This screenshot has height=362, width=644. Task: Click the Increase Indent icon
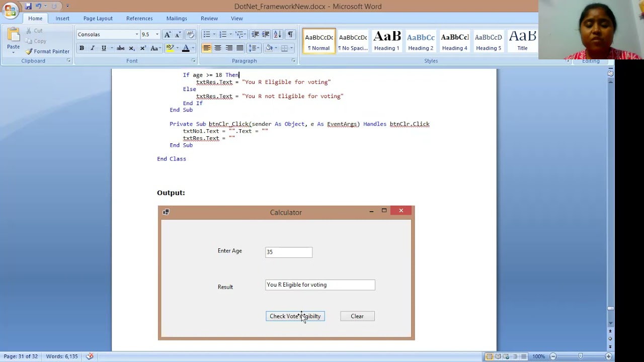pyautogui.click(x=266, y=34)
